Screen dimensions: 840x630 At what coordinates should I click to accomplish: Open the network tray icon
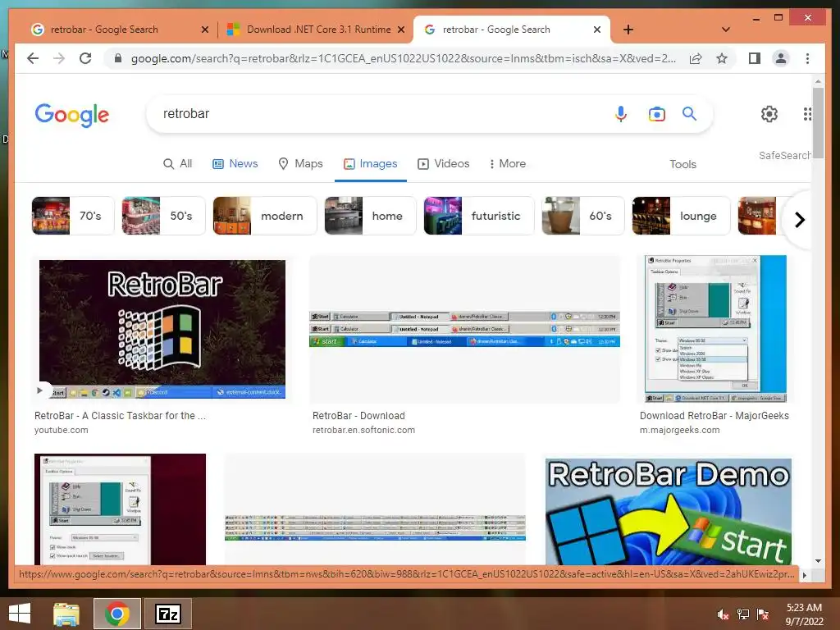tap(743, 614)
